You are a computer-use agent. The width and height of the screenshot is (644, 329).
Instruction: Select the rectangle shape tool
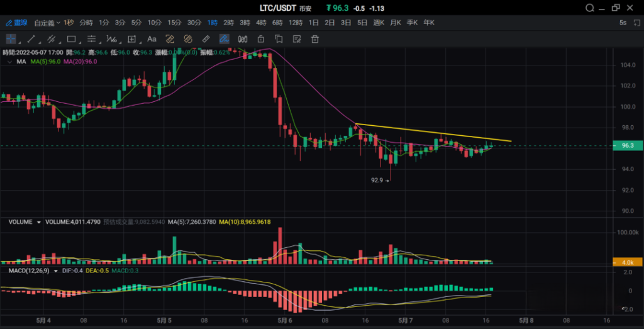click(x=72, y=39)
